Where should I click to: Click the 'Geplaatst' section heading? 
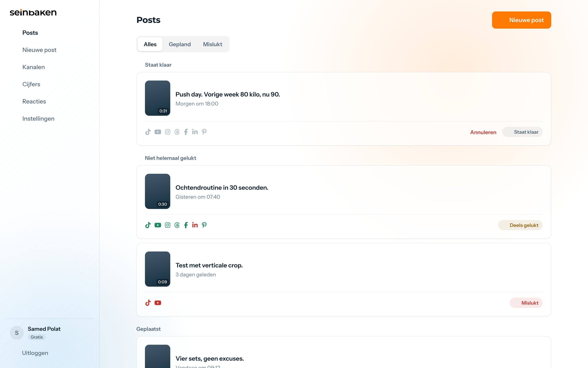[148, 329]
